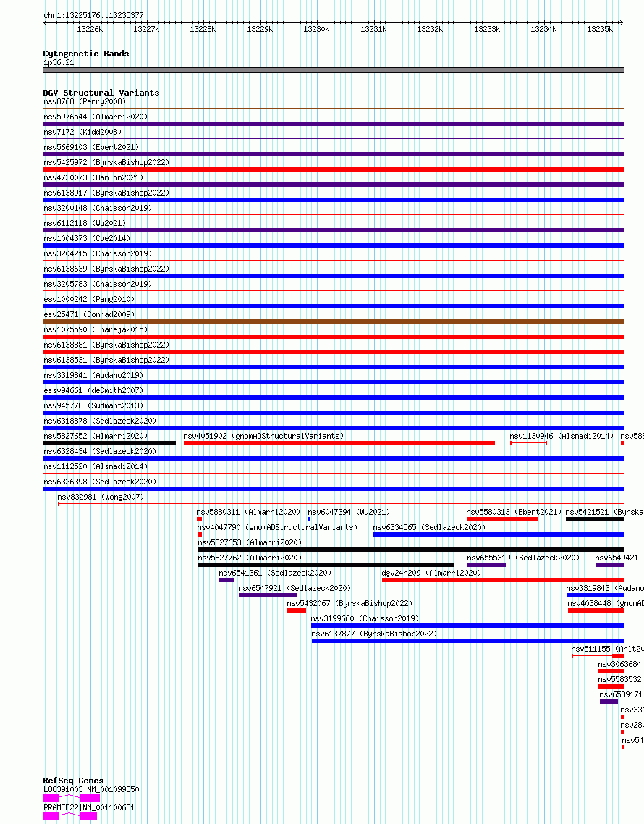Click the black bar of nsv5827652 (Almarri2020)
Image resolution: width=644 pixels, height=824 pixels.
click(109, 443)
